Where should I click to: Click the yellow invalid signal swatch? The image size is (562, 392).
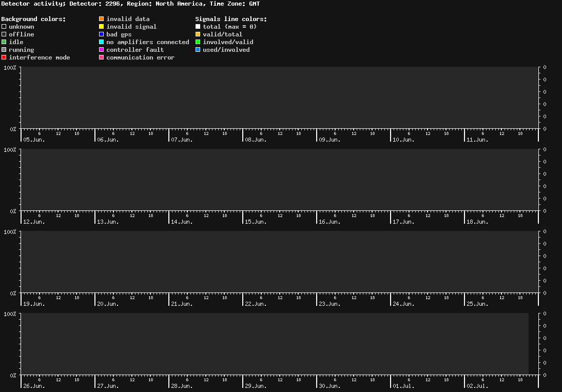[102, 27]
